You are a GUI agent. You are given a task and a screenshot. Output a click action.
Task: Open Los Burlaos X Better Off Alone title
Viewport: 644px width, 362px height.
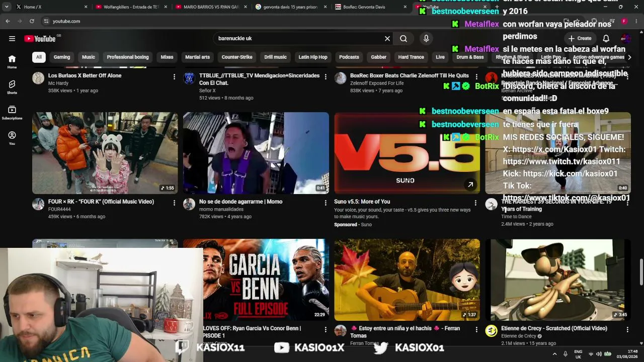85,75
